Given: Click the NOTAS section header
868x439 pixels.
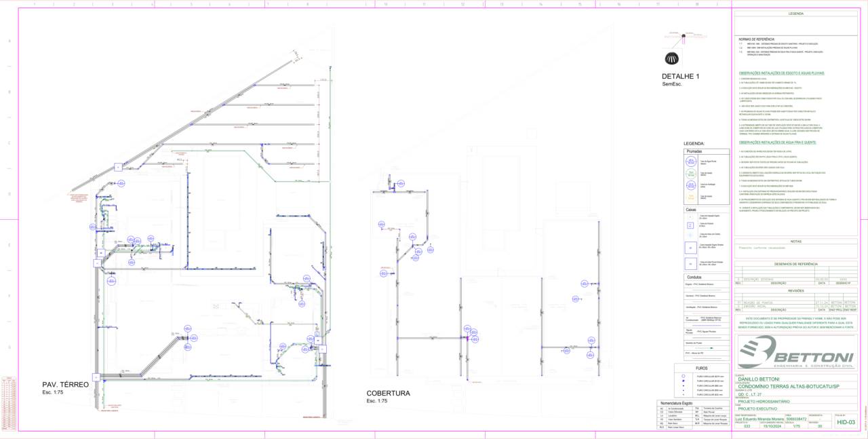Looking at the screenshot, I should (x=795, y=242).
